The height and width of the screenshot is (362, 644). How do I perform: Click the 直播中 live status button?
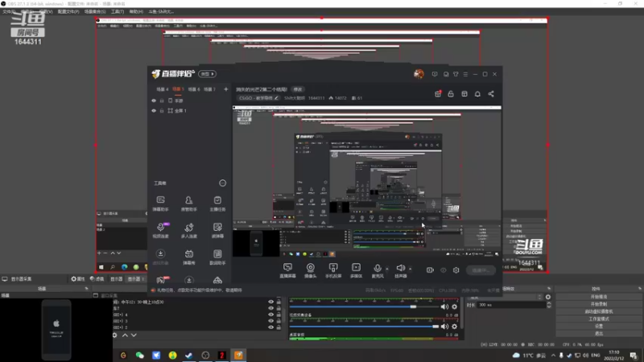481,270
